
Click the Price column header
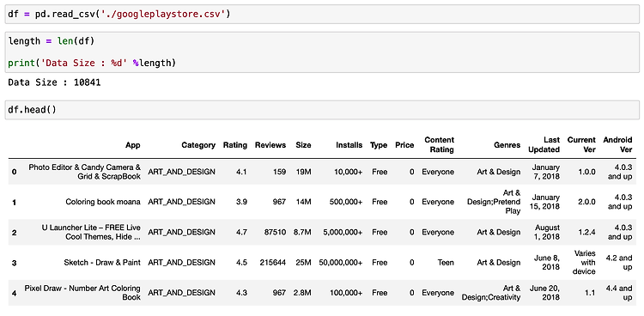(404, 145)
